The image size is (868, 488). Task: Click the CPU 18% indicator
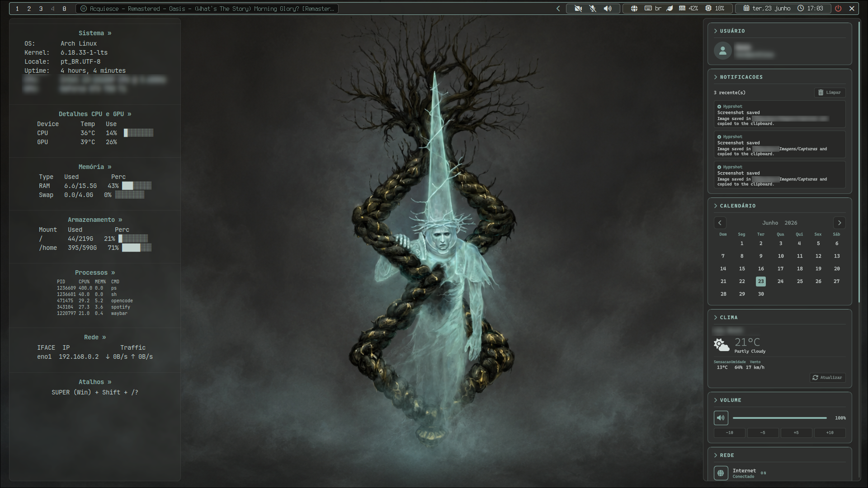[x=715, y=9]
